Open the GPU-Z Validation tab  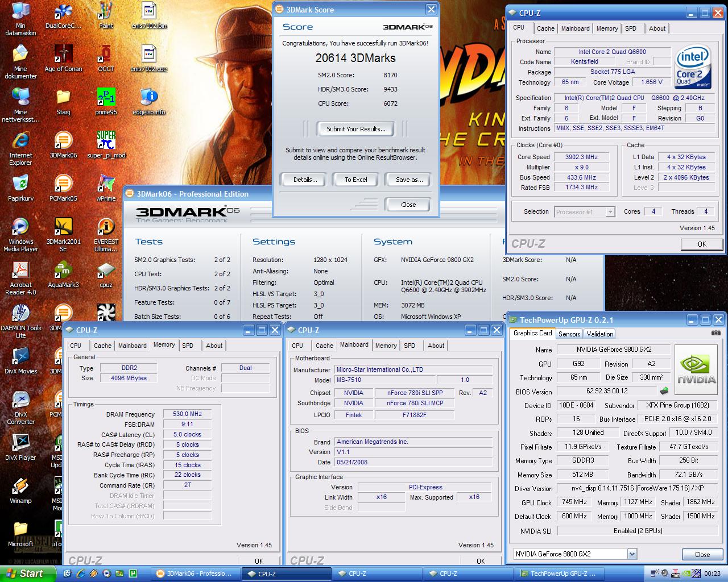pos(599,334)
